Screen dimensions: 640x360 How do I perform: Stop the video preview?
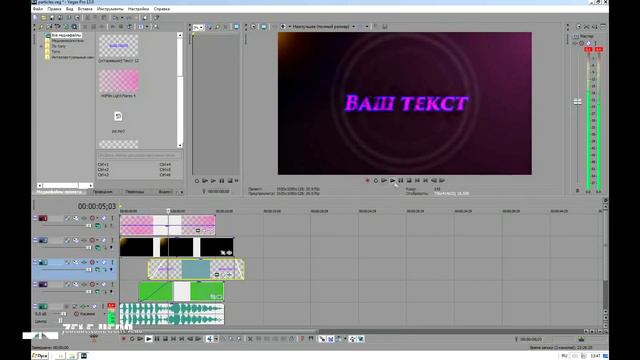pyautogui.click(x=409, y=180)
